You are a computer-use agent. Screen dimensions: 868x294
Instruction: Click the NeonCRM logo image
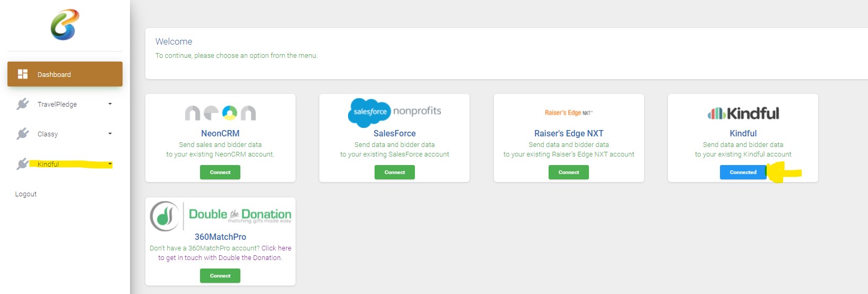(x=220, y=113)
